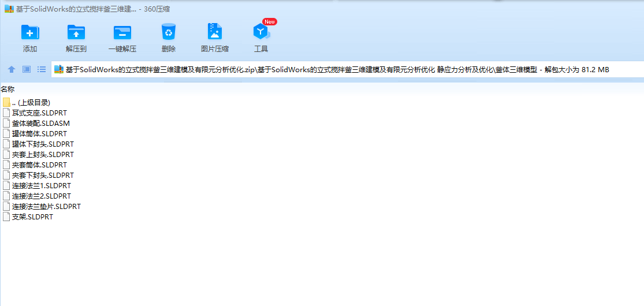Click the 360压缩 app icon in the title bar
Viewport: 644px width, 306px height.
pos(9,9)
